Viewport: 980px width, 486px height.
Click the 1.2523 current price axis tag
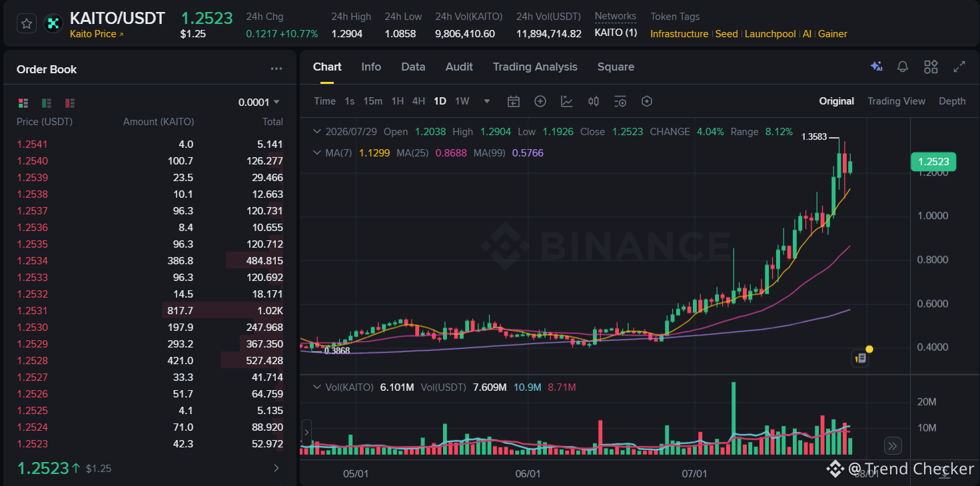[933, 162]
